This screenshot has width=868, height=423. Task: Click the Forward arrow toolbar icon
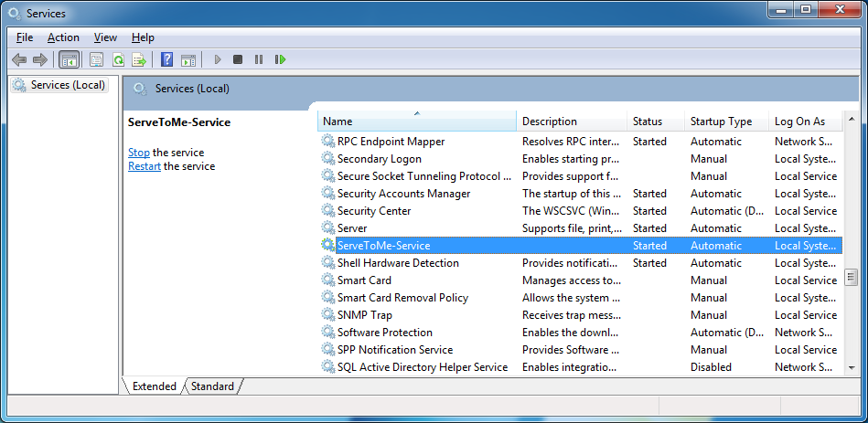pos(40,59)
